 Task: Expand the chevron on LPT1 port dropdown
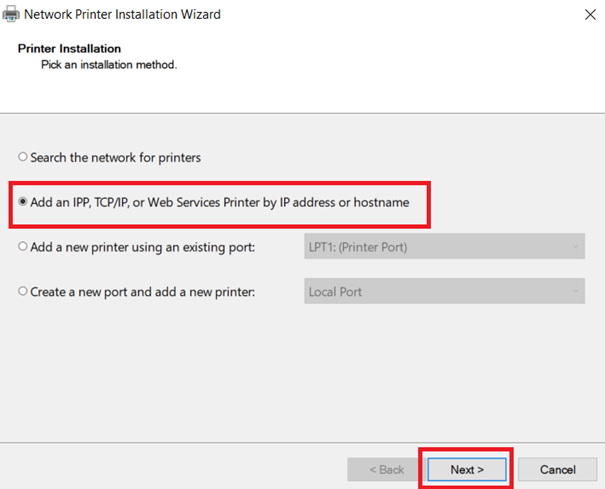[575, 247]
